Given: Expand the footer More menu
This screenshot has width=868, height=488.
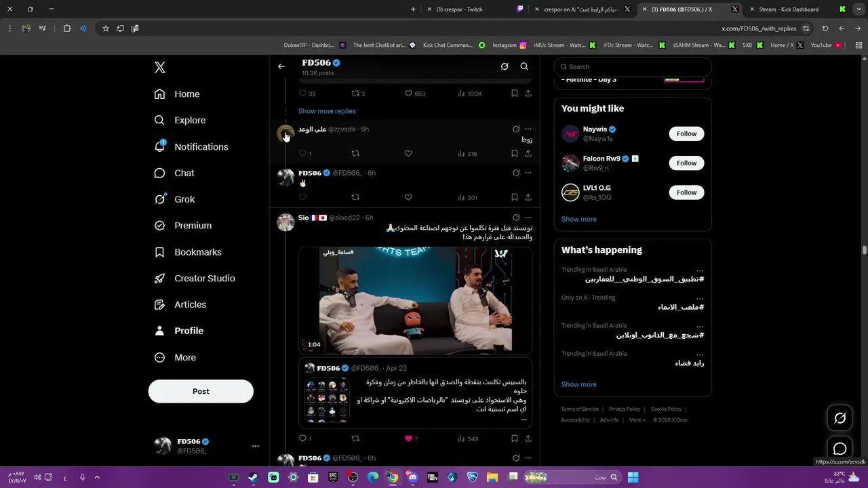Looking at the screenshot, I should point(637,420).
